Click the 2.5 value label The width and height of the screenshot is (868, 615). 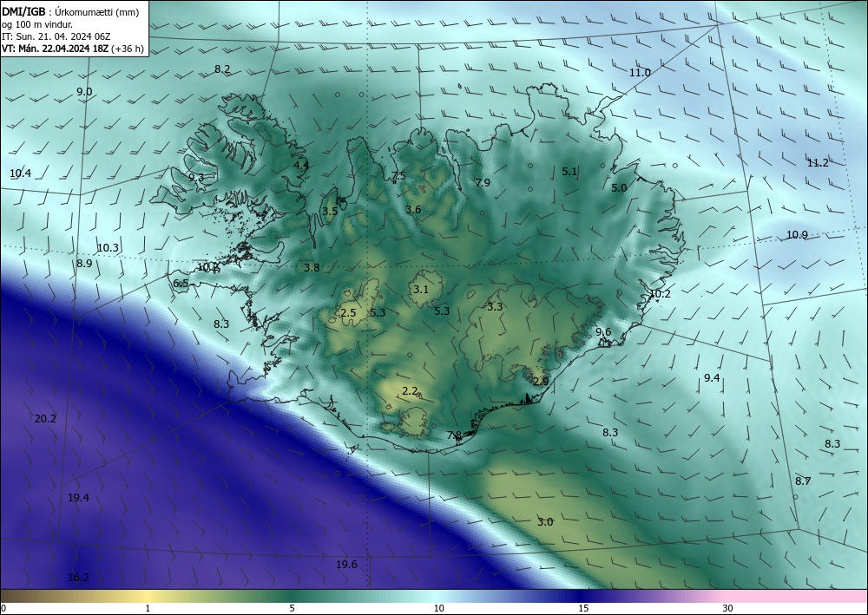point(348,313)
